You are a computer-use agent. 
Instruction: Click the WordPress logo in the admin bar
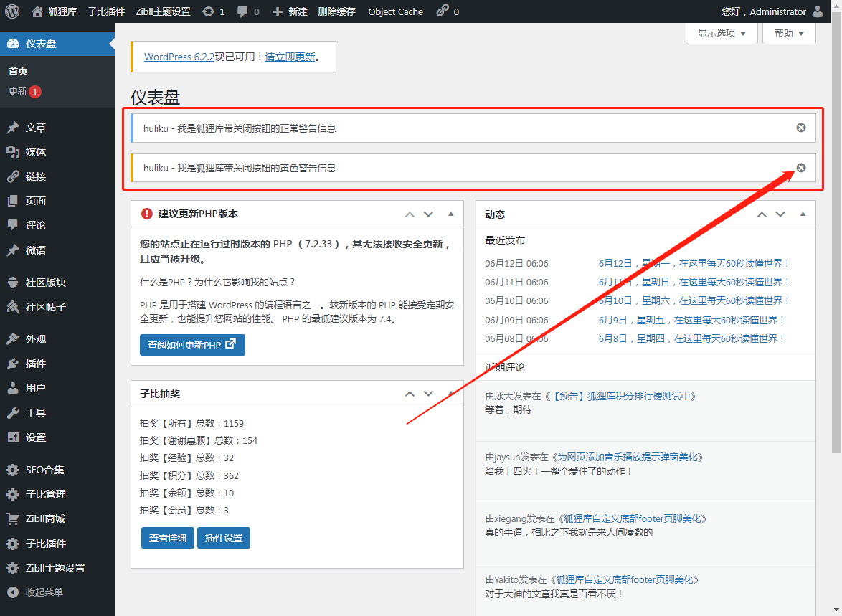[11, 11]
